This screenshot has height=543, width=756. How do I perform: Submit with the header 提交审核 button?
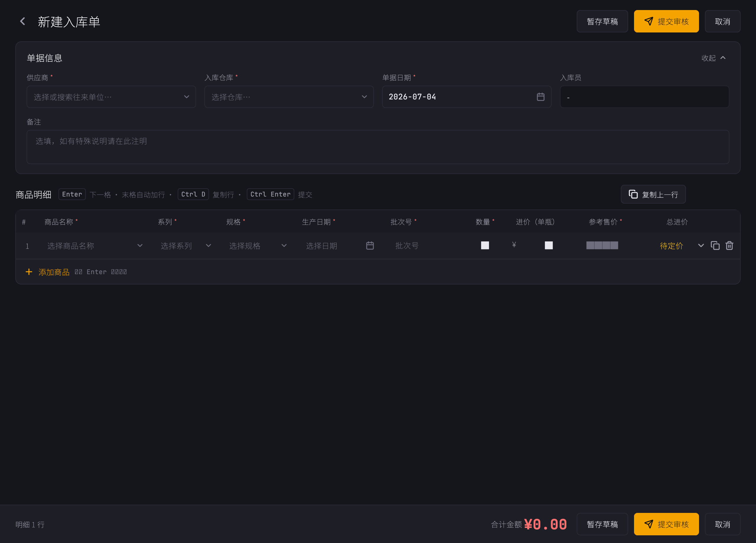pos(666,21)
